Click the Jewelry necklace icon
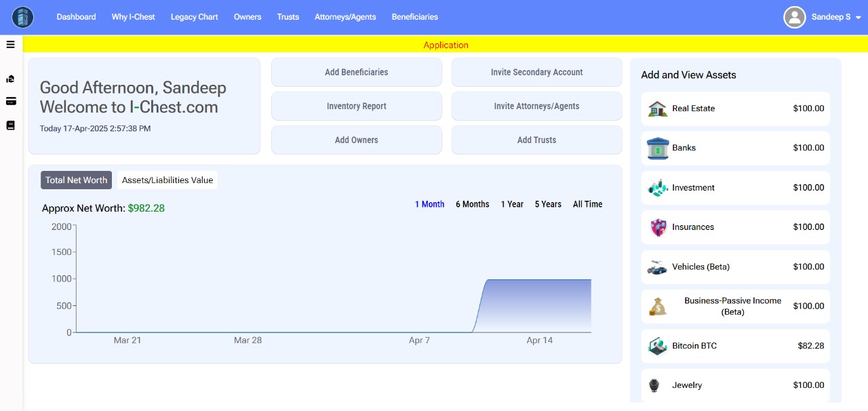The width and height of the screenshot is (868, 411). [654, 385]
